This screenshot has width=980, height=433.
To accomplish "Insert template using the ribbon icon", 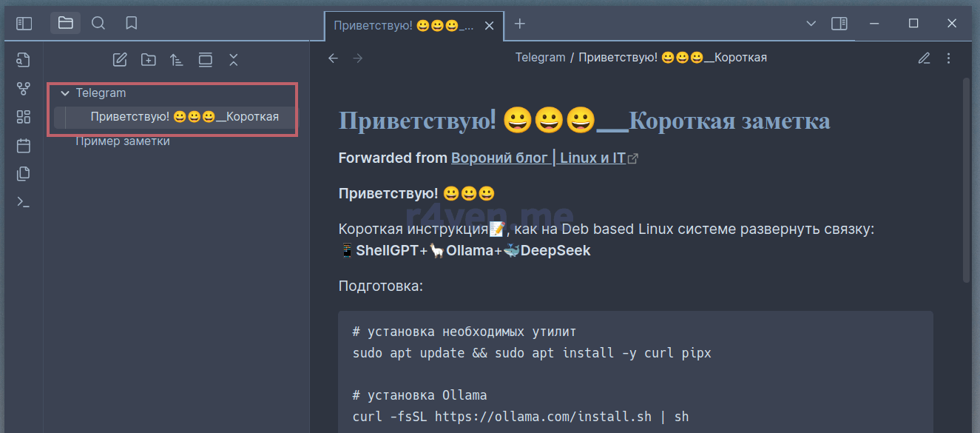I will coord(24,174).
